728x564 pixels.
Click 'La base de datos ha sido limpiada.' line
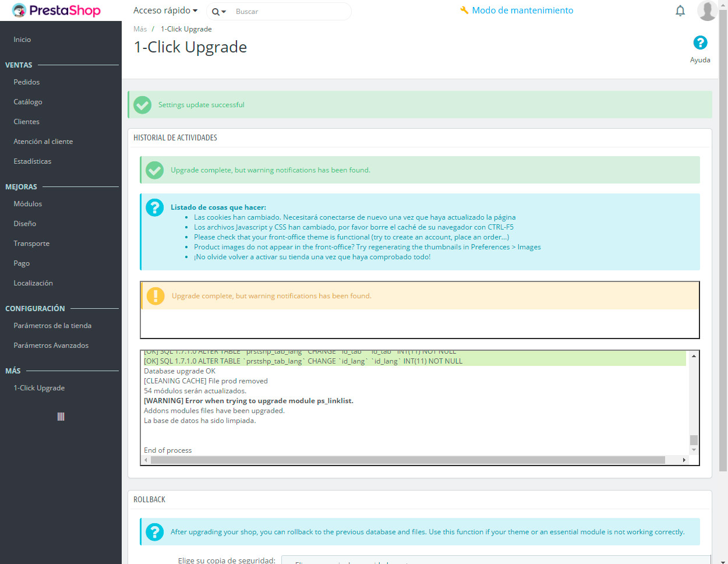pos(200,421)
